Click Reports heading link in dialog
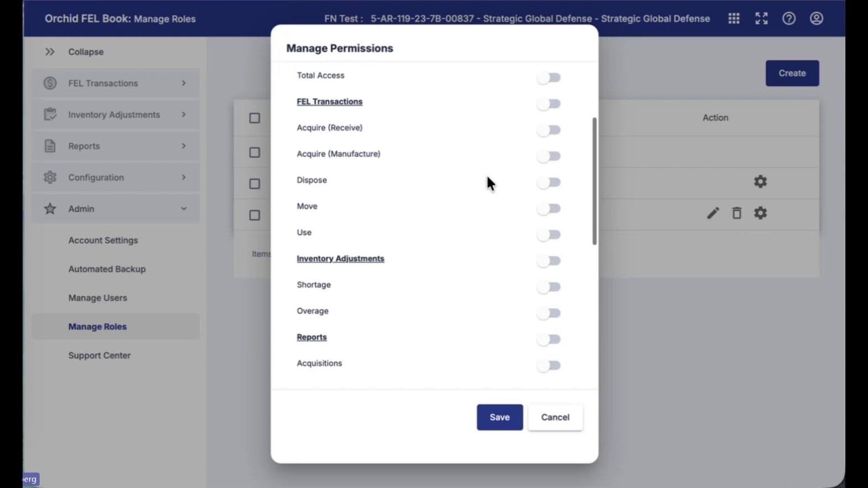This screenshot has width=868, height=488. [x=312, y=337]
